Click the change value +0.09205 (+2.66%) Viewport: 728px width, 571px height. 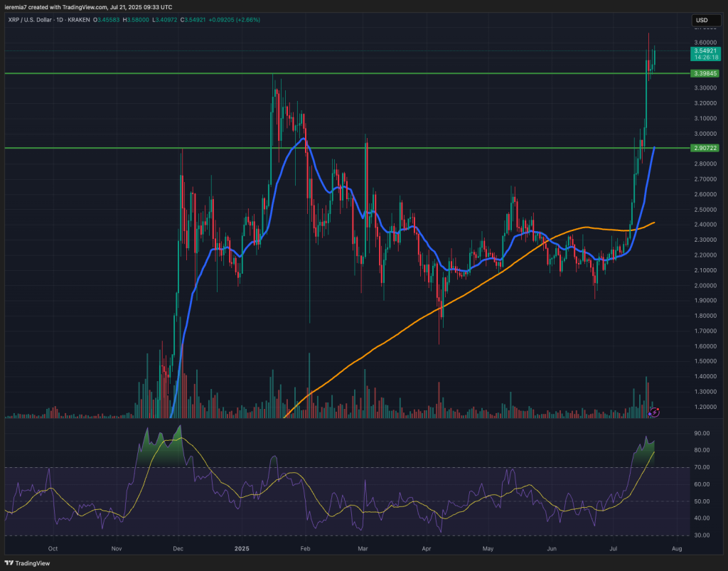click(x=235, y=20)
